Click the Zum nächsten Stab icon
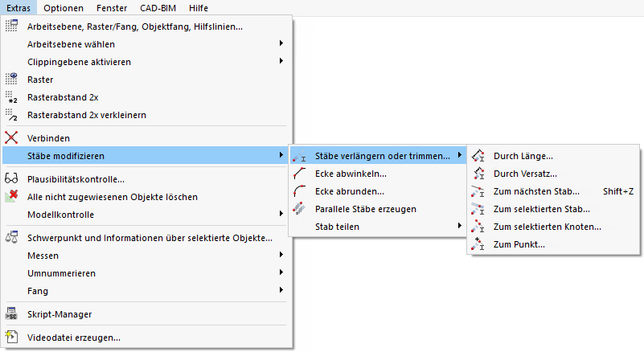This screenshot has width=644, height=352. coord(478,191)
